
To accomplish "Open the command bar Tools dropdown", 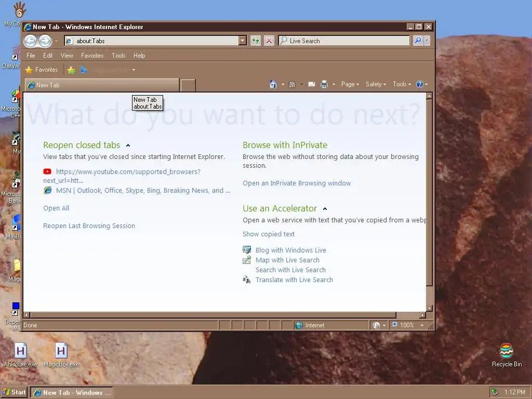I will coord(402,84).
